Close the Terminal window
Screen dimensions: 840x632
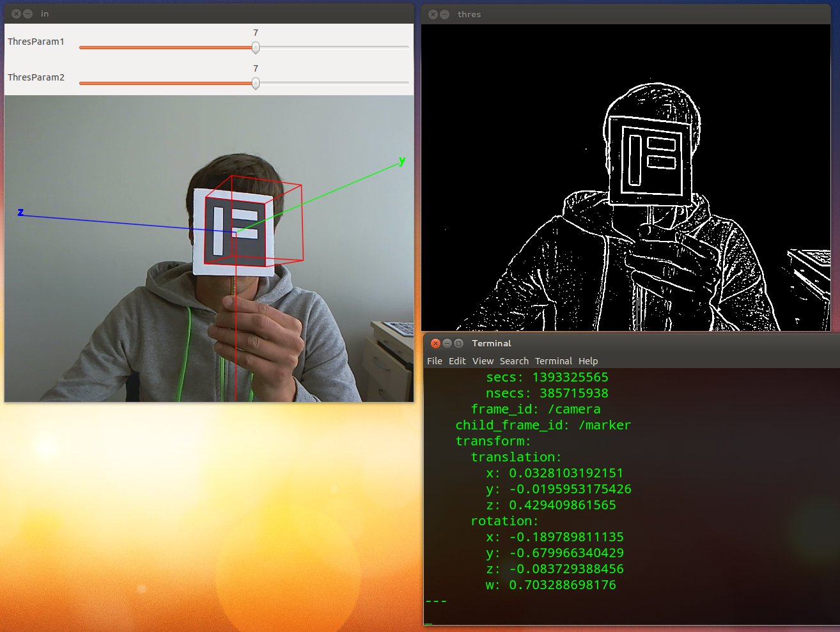(435, 343)
